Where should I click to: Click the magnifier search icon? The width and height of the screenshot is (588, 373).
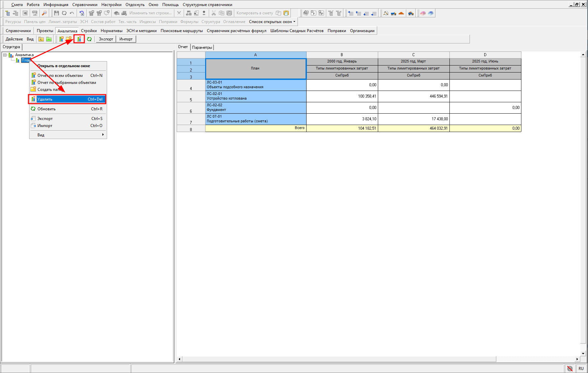point(44,13)
